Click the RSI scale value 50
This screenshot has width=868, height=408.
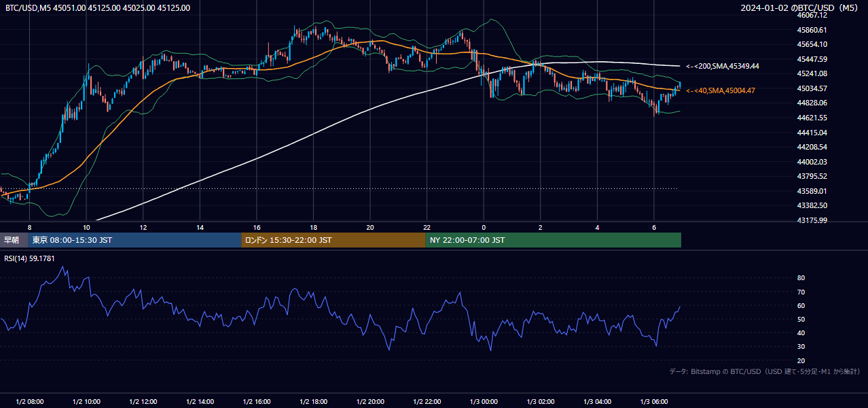[801, 319]
